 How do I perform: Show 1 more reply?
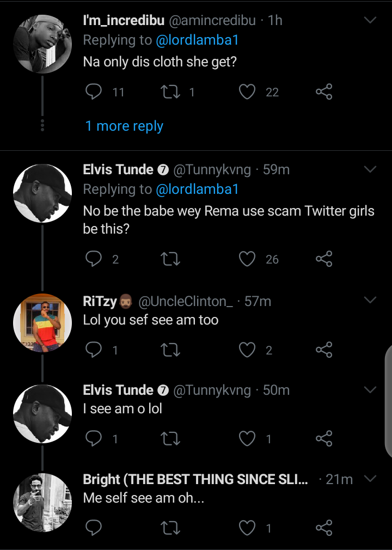(124, 126)
